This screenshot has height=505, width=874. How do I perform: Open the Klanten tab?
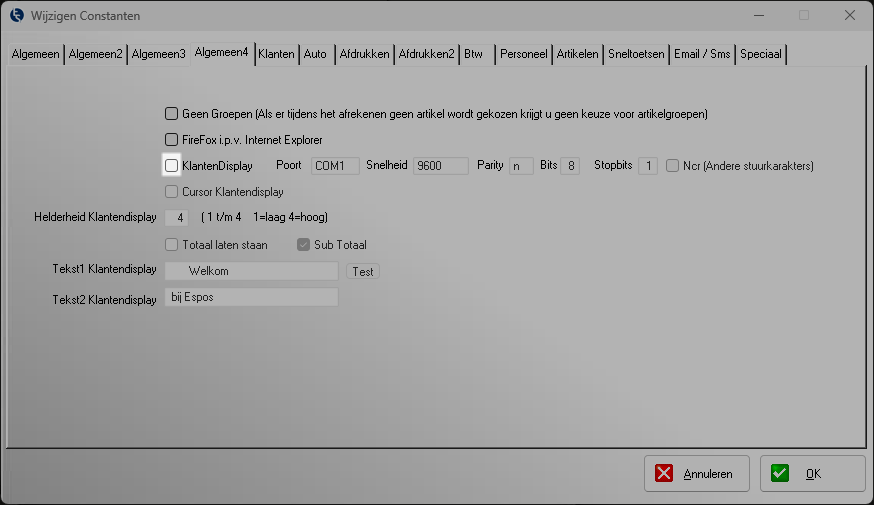[276, 54]
